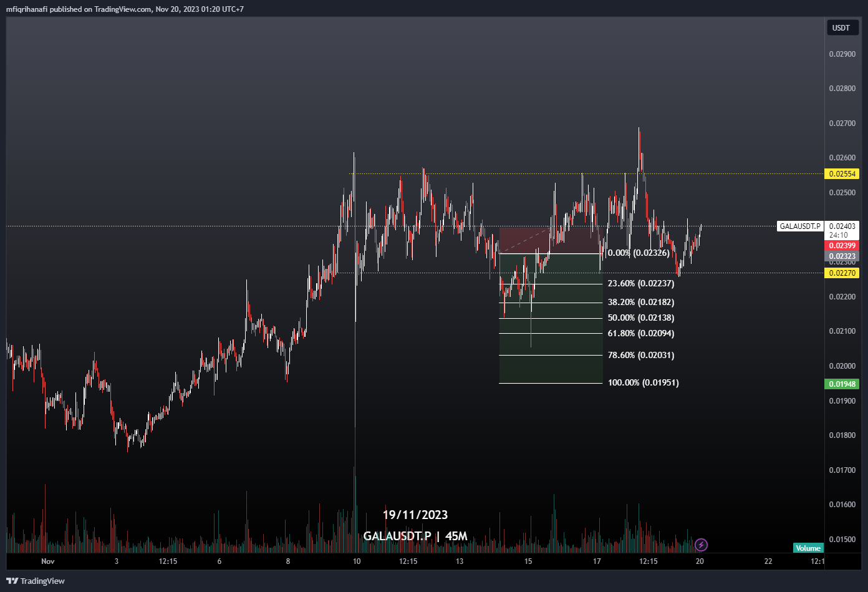Click the yellow 0.02554 price label

pos(842,174)
